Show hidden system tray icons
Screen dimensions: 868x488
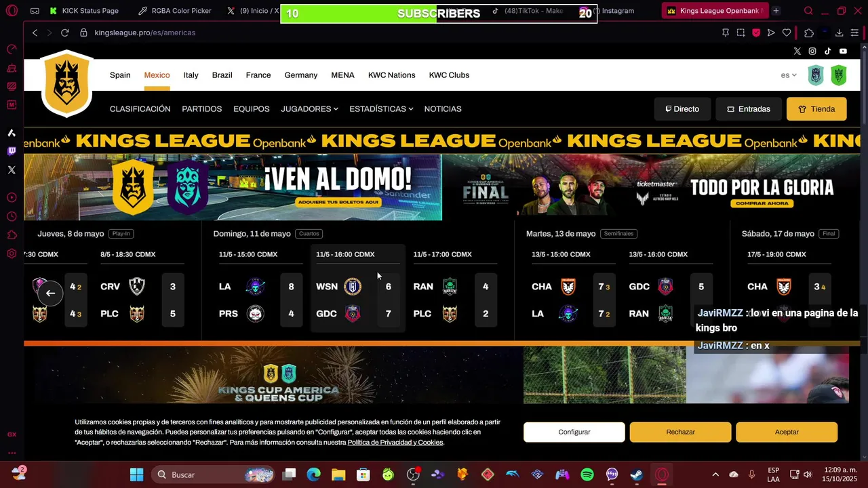715,474
